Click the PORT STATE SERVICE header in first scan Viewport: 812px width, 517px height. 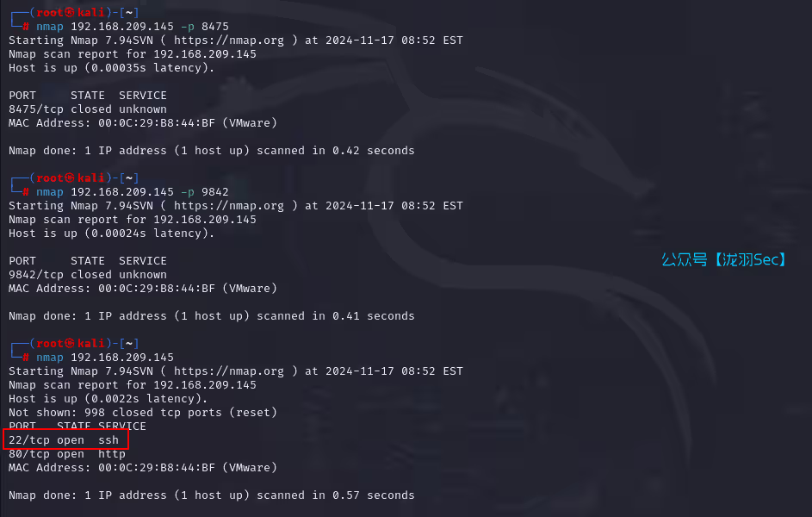(x=88, y=96)
